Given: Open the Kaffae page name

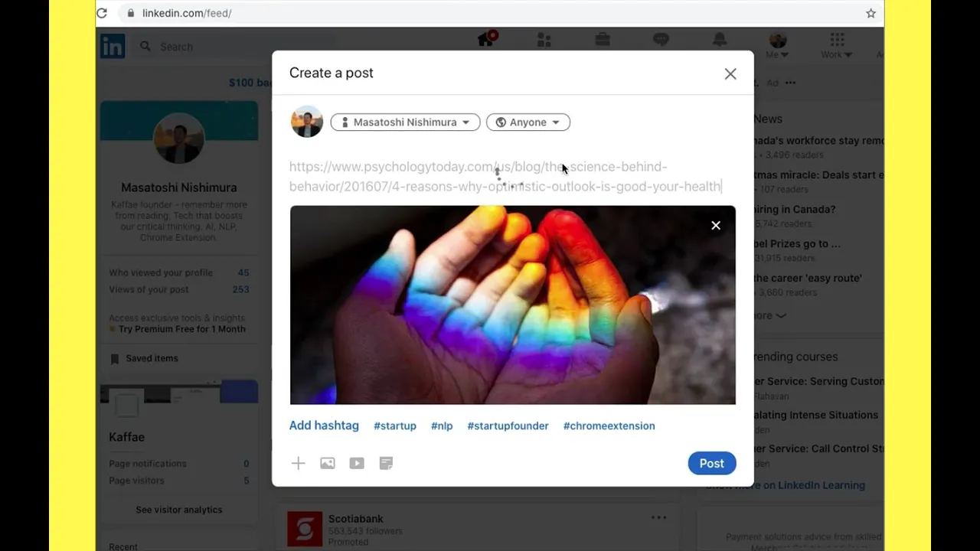Looking at the screenshot, I should coord(126,437).
